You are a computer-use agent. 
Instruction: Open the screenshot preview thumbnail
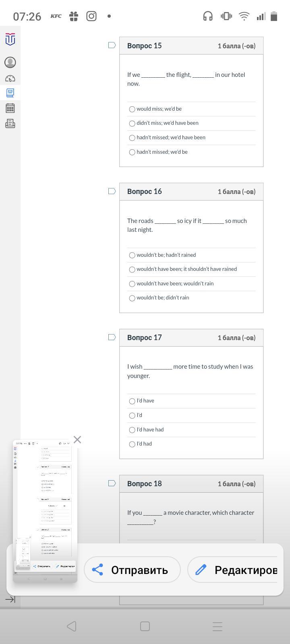(x=45, y=511)
